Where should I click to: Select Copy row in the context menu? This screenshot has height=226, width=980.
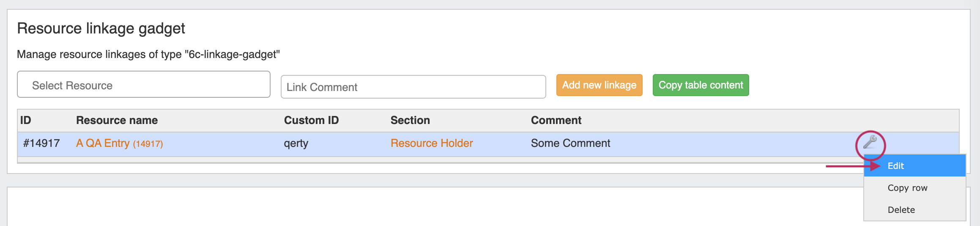[907, 188]
